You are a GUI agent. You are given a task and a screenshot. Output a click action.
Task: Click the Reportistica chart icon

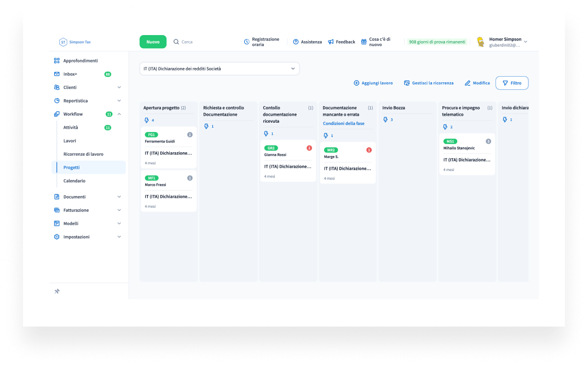(x=56, y=101)
